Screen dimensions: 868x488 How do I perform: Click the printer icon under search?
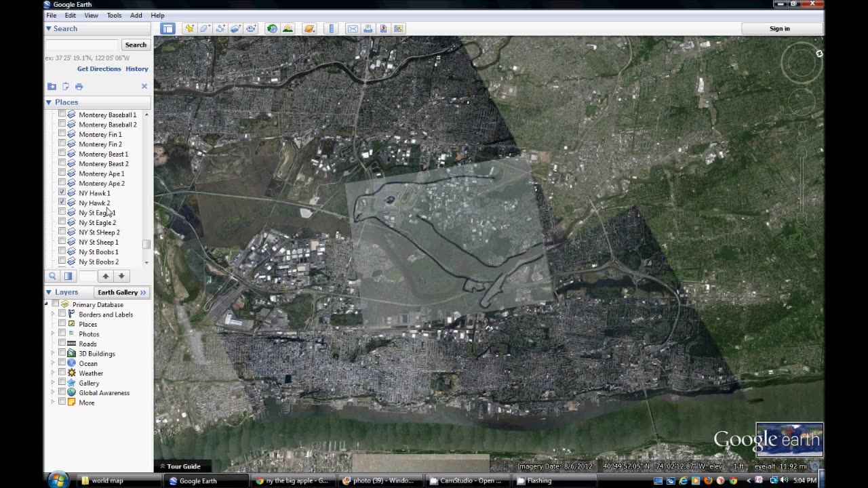79,86
